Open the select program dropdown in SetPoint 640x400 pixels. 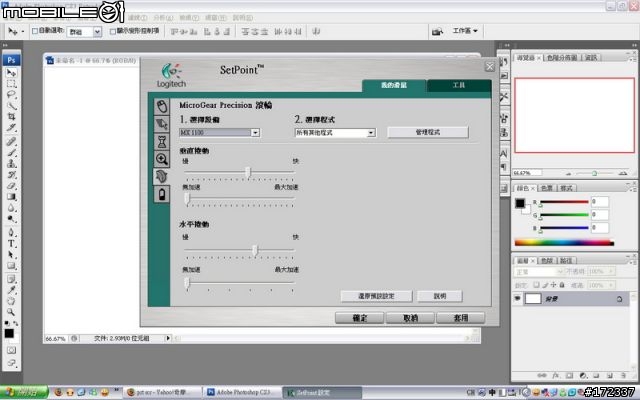click(x=371, y=133)
